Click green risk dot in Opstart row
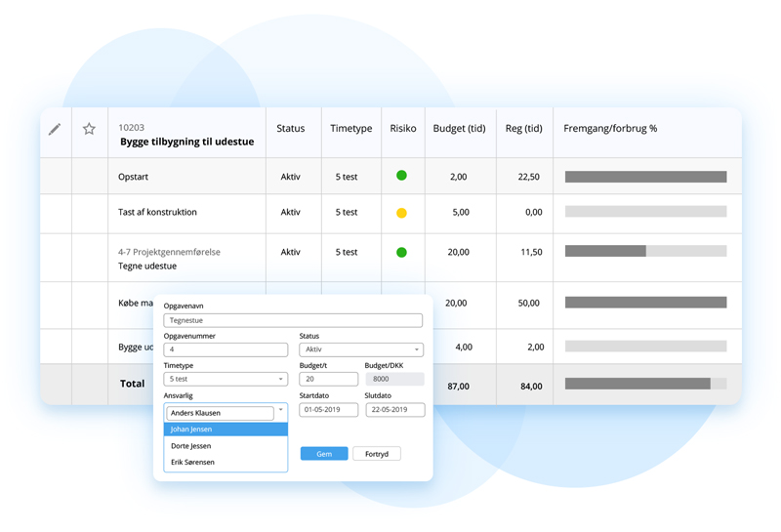 tap(401, 176)
